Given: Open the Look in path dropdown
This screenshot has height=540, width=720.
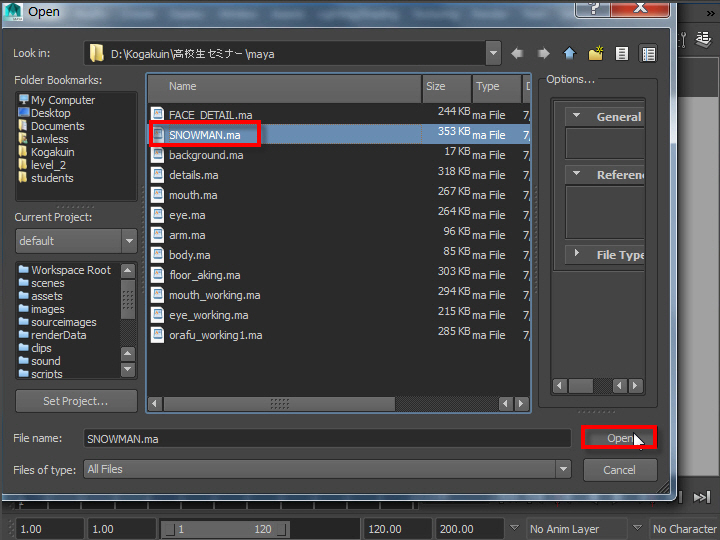Looking at the screenshot, I should coord(492,53).
